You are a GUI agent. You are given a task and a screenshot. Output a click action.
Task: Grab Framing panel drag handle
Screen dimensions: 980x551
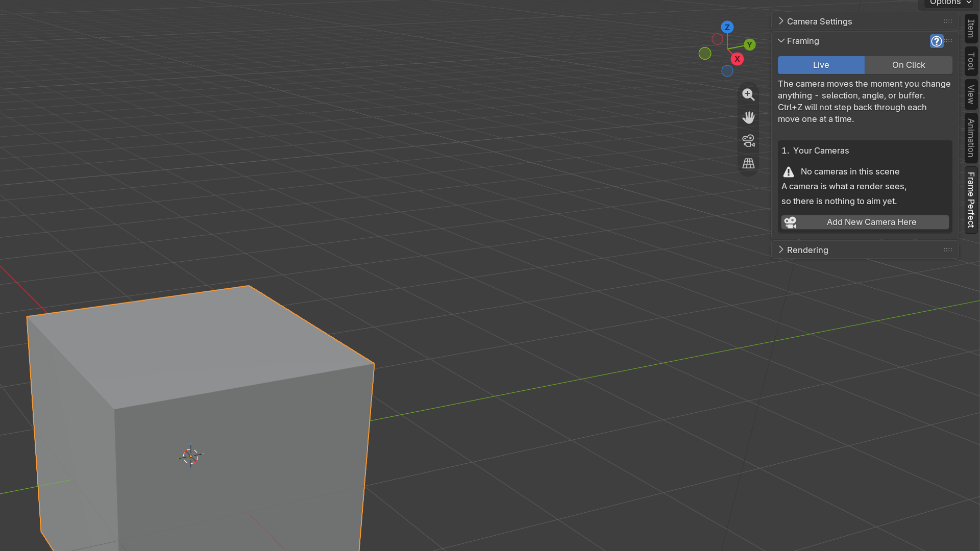point(949,41)
